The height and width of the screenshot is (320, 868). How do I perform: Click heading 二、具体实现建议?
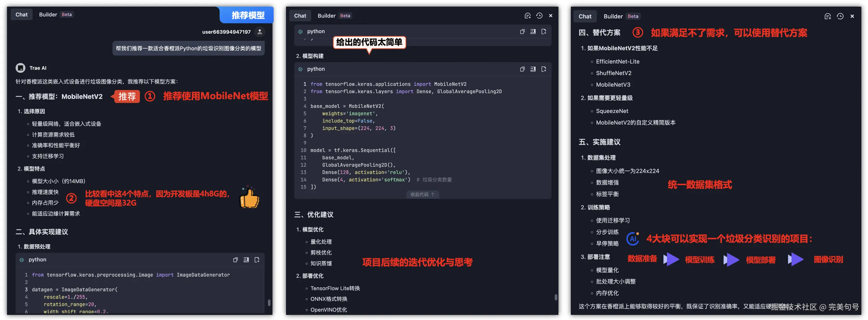coord(42,232)
